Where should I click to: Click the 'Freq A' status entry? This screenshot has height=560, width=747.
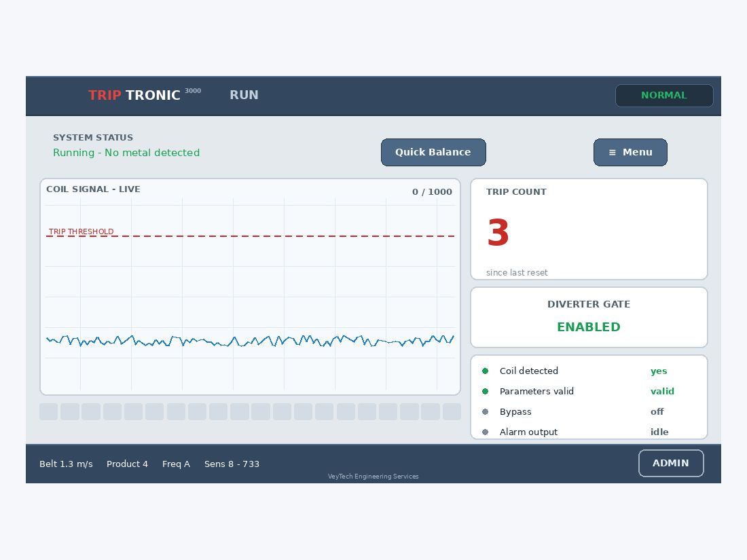[176, 464]
